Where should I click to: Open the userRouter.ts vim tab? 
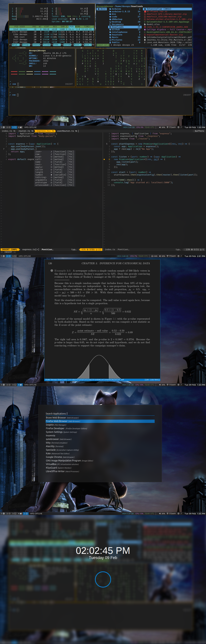67,131
